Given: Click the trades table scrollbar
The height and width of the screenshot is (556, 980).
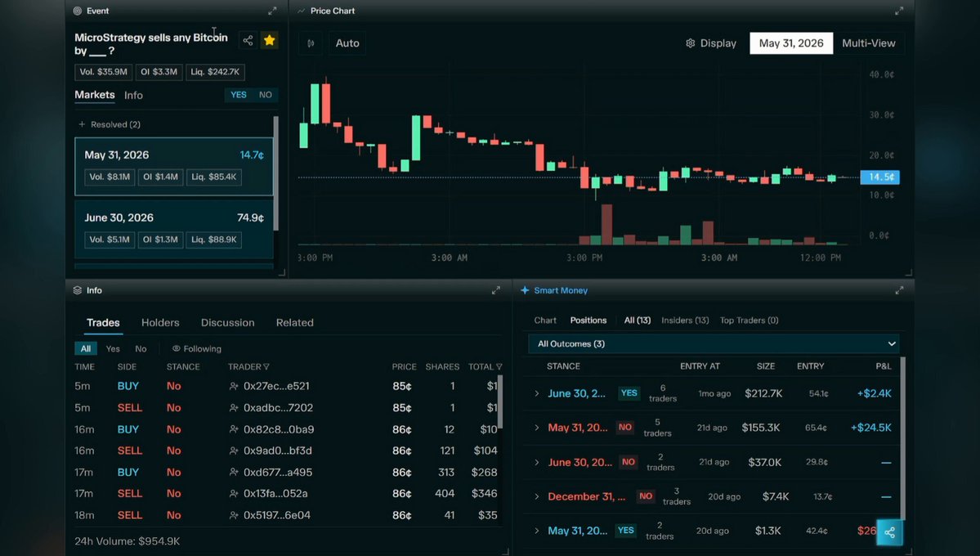Looking at the screenshot, I should [x=500, y=402].
